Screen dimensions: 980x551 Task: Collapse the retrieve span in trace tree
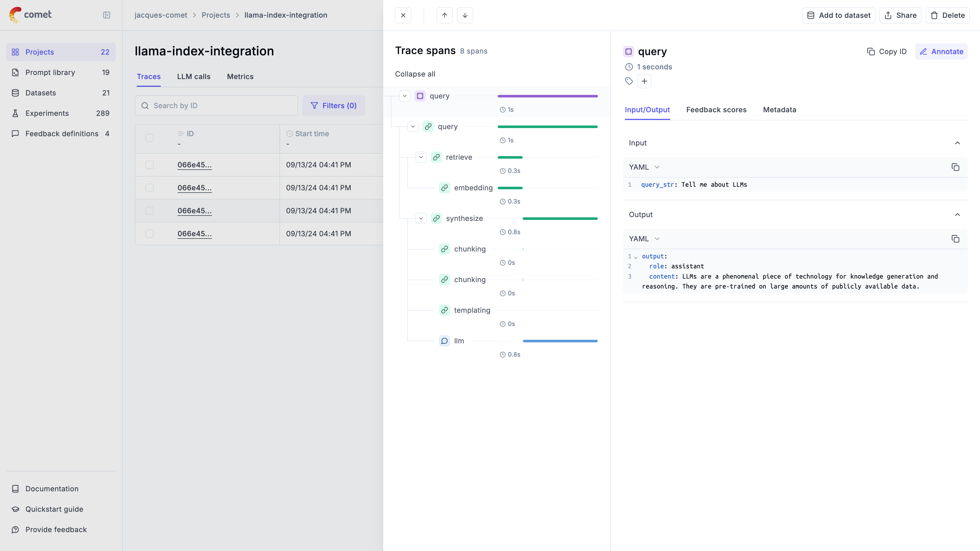tap(421, 157)
